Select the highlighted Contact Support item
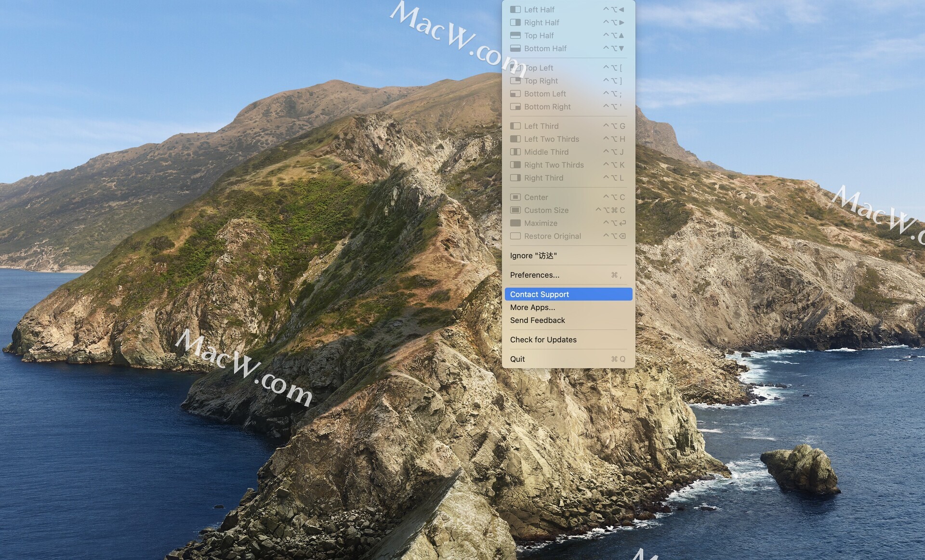 (539, 294)
